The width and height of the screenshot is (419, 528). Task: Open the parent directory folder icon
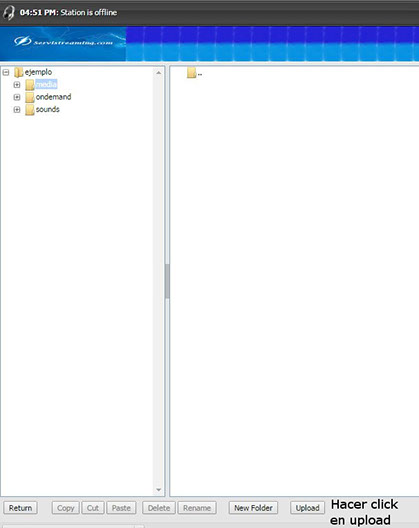(191, 73)
